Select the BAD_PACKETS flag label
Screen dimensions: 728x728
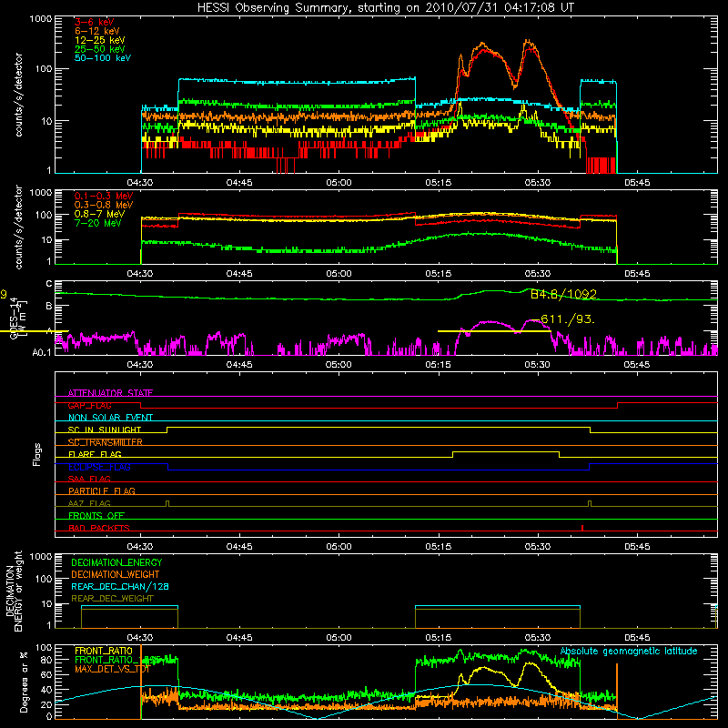[99, 528]
